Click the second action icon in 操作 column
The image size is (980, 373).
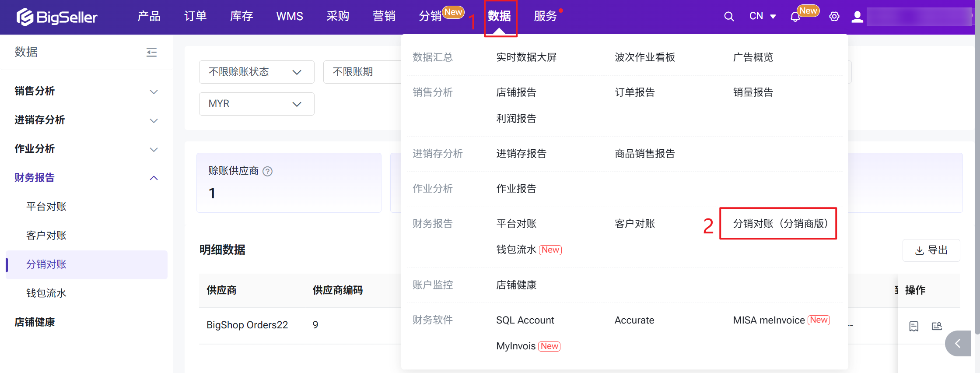(937, 326)
